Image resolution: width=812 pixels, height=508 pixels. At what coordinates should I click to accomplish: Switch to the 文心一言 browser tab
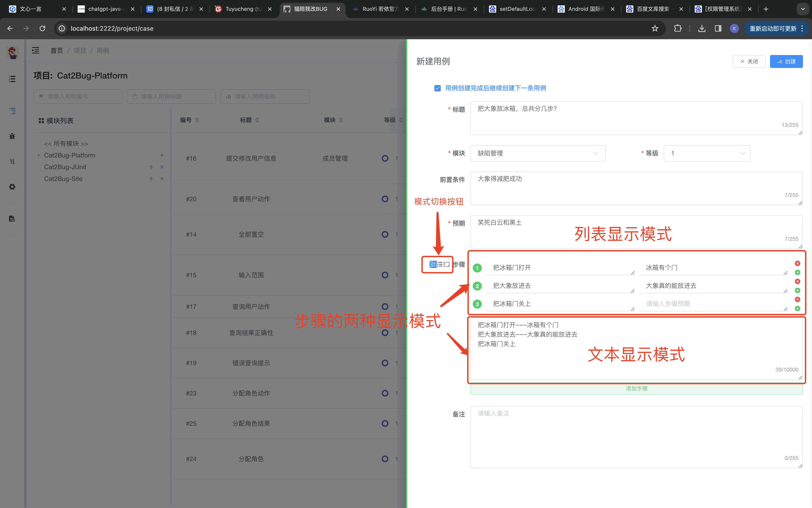pos(37,9)
